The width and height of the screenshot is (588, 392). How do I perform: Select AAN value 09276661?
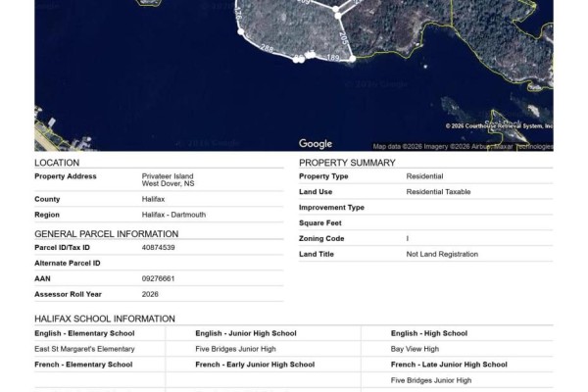click(x=158, y=278)
